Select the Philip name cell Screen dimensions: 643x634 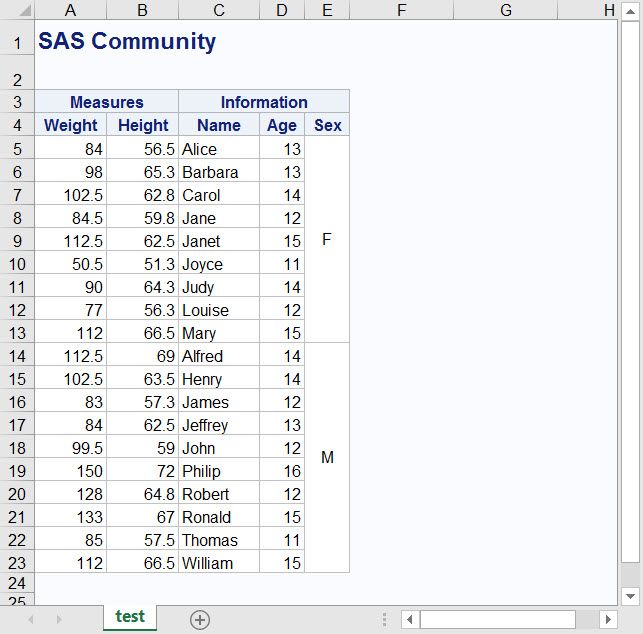[219, 470]
